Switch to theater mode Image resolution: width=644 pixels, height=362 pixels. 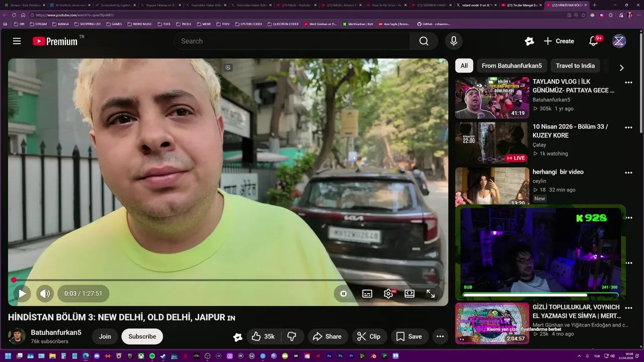click(x=410, y=294)
